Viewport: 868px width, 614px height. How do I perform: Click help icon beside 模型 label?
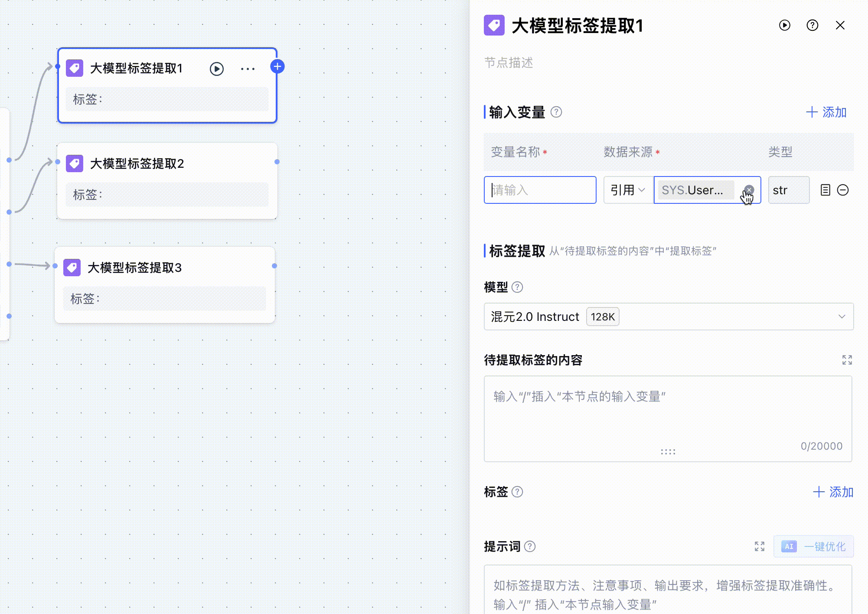tap(517, 287)
